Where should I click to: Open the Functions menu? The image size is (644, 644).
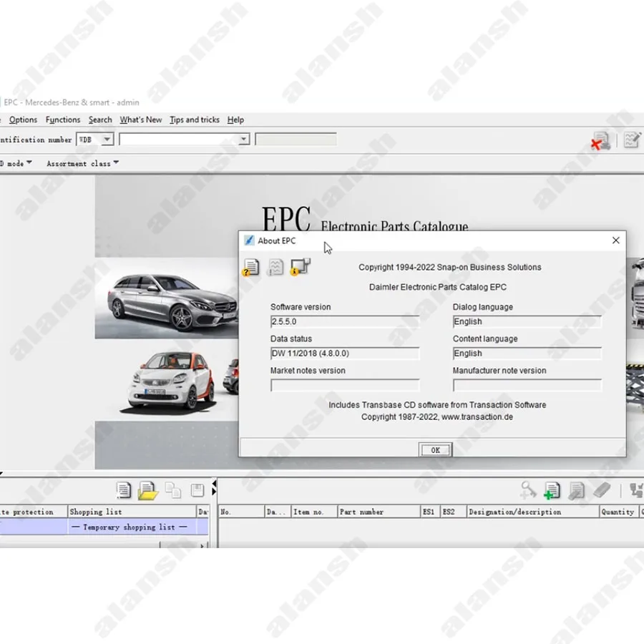(63, 119)
